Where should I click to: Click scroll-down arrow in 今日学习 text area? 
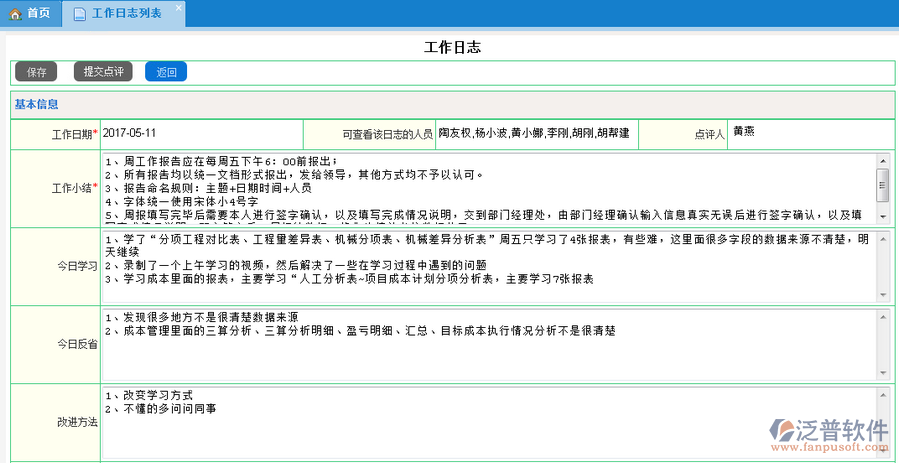tap(882, 293)
